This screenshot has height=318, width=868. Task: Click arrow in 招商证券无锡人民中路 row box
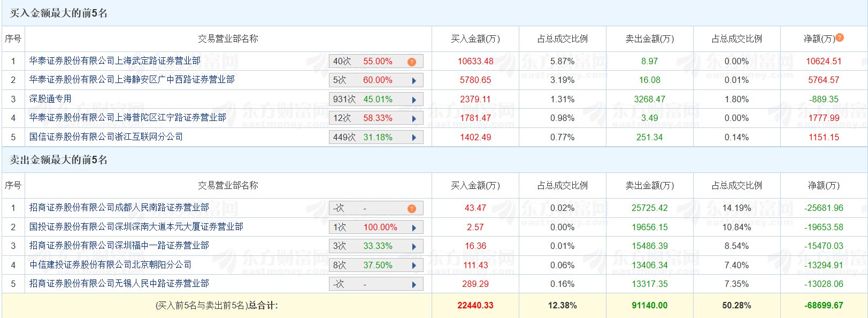pos(414,285)
